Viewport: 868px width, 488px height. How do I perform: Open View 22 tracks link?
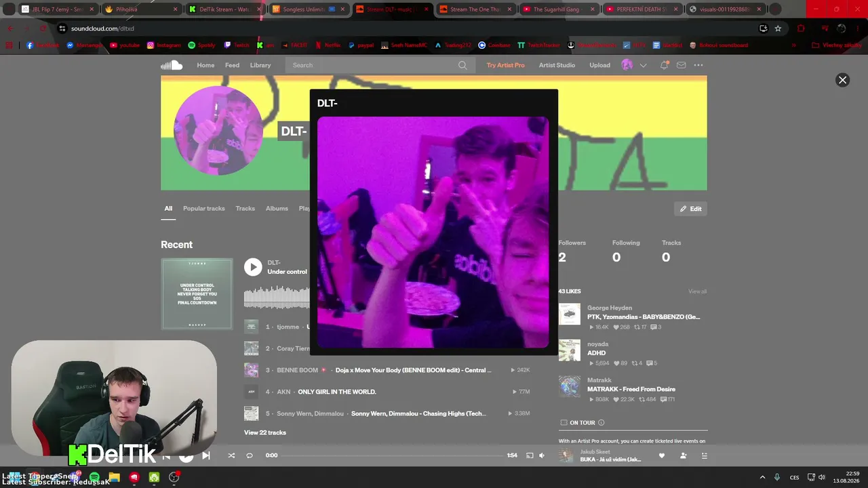tap(265, 432)
